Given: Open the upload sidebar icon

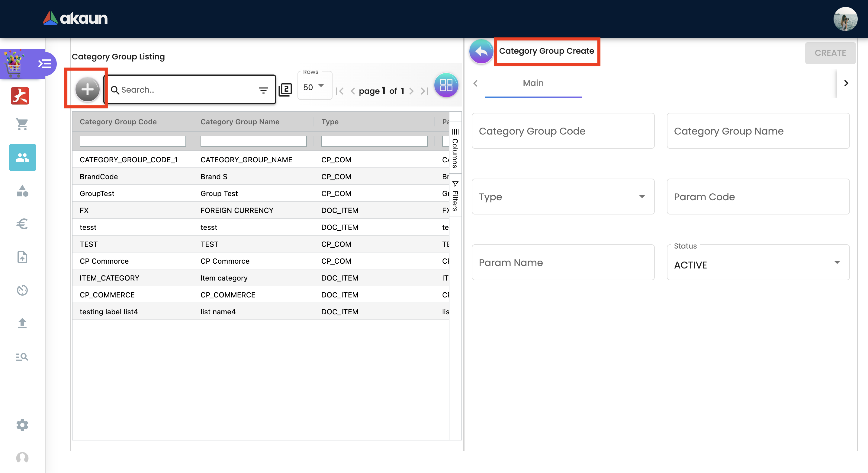Looking at the screenshot, I should (x=22, y=323).
